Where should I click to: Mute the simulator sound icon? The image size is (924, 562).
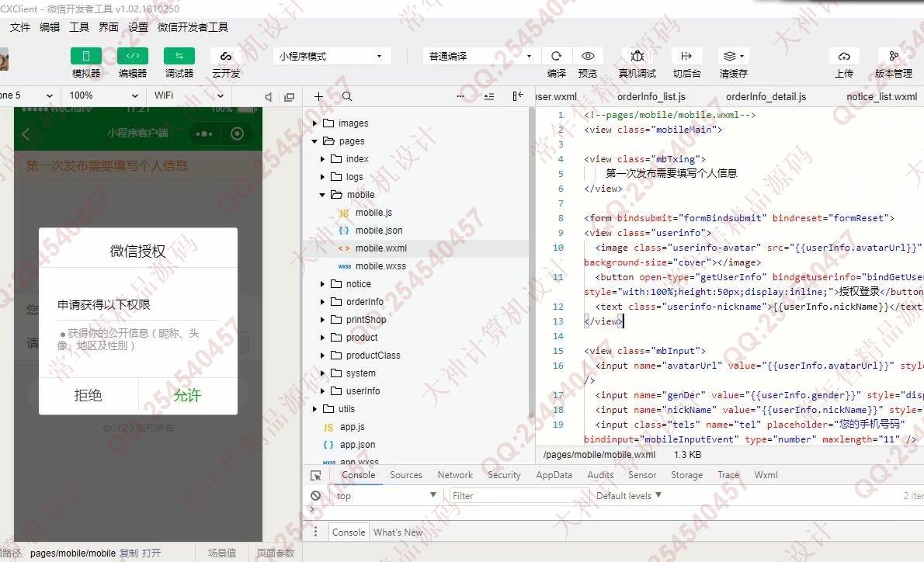[x=268, y=96]
